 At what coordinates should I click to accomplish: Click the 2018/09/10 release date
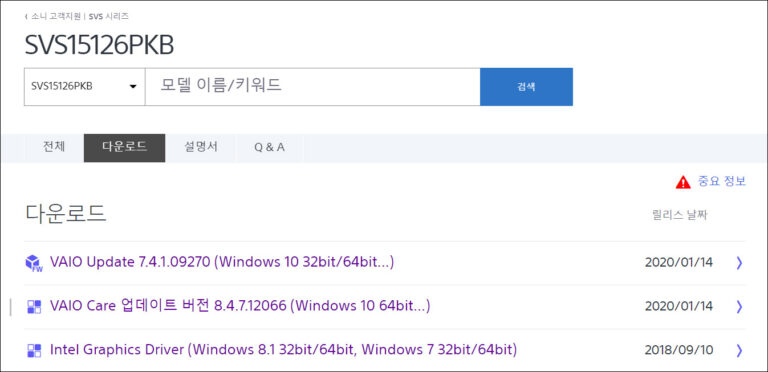pos(679,350)
